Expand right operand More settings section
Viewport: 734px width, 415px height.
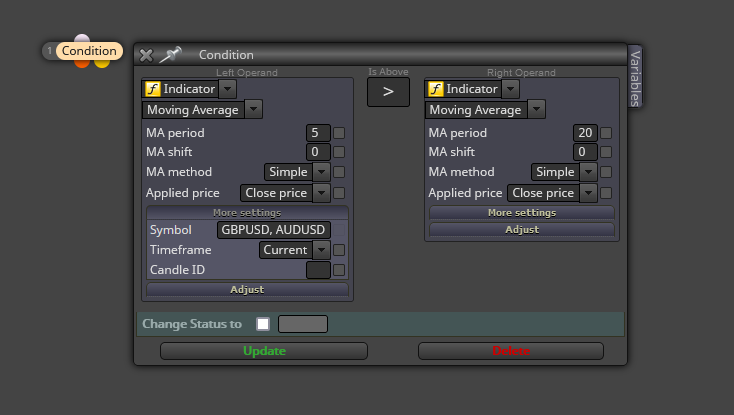[x=522, y=213]
